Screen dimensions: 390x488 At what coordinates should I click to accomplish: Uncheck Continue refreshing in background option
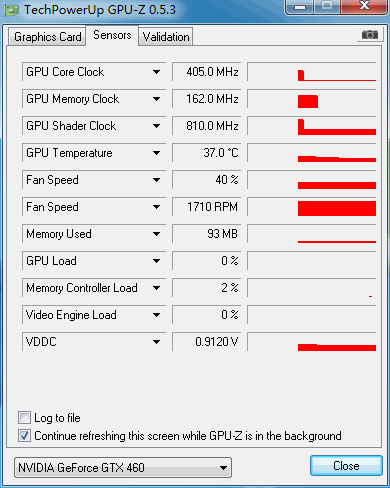[24, 435]
